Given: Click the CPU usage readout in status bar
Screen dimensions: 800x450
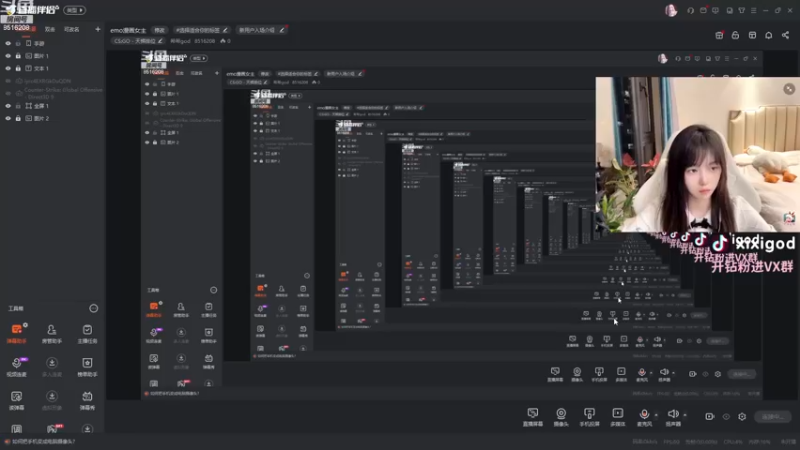Looking at the screenshot, I should tap(733, 442).
